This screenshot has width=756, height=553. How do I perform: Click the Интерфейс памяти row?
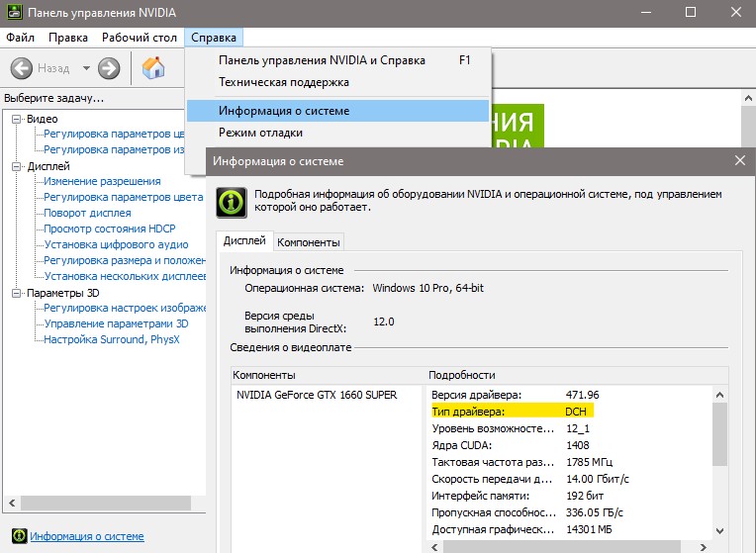coord(518,496)
